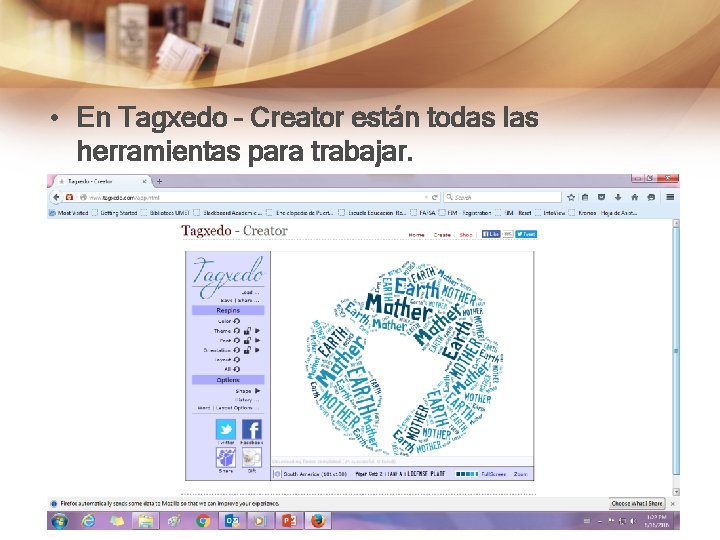Respin the Font setting
Screen dimensions: 720x540
(x=237, y=340)
